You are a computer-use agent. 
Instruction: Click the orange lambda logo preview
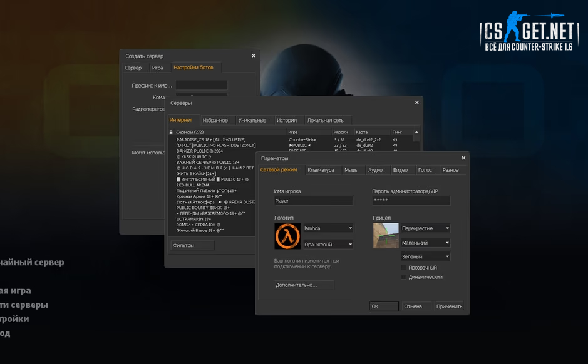287,236
